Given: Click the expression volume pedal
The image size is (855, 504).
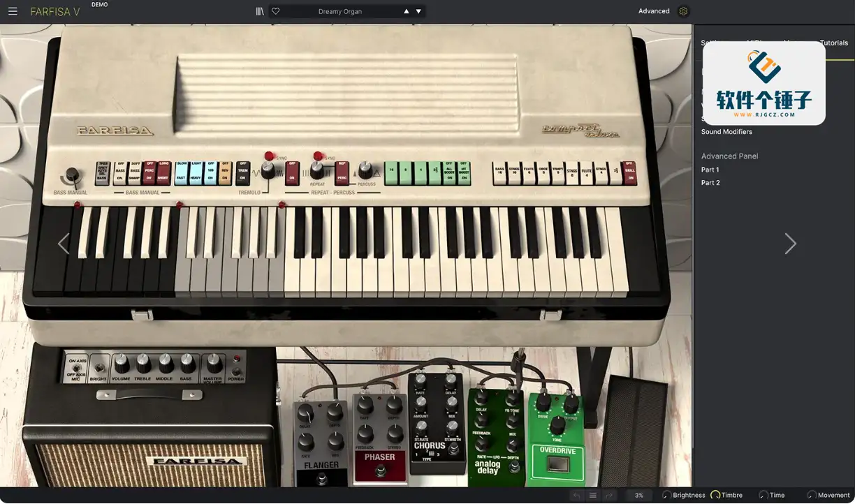Looking at the screenshot, I should [x=633, y=430].
